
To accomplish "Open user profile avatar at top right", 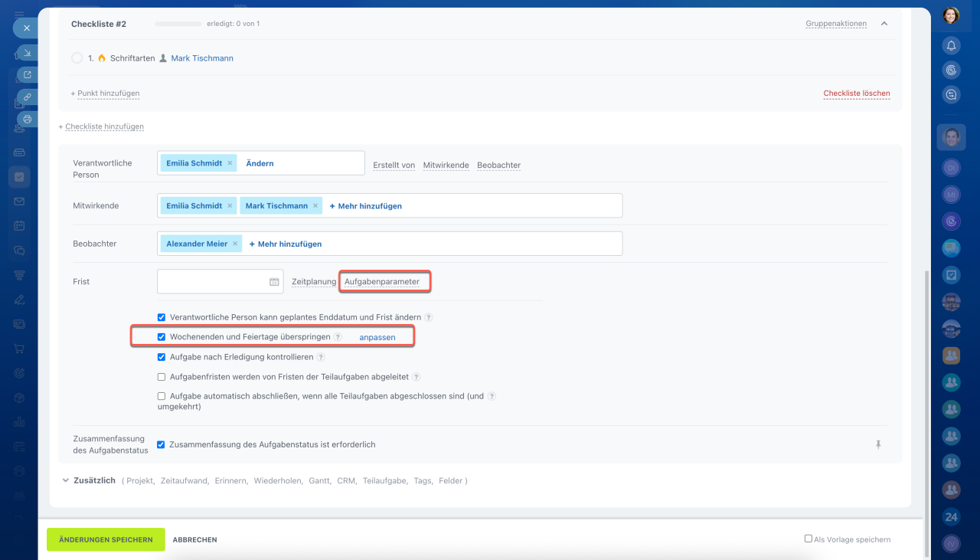I will [951, 15].
